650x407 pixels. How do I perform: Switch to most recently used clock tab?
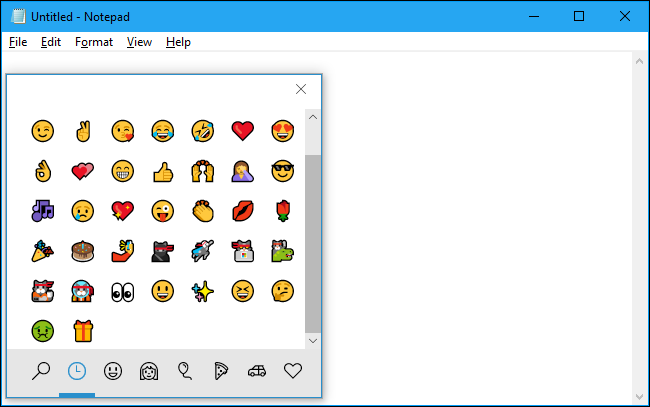(77, 371)
